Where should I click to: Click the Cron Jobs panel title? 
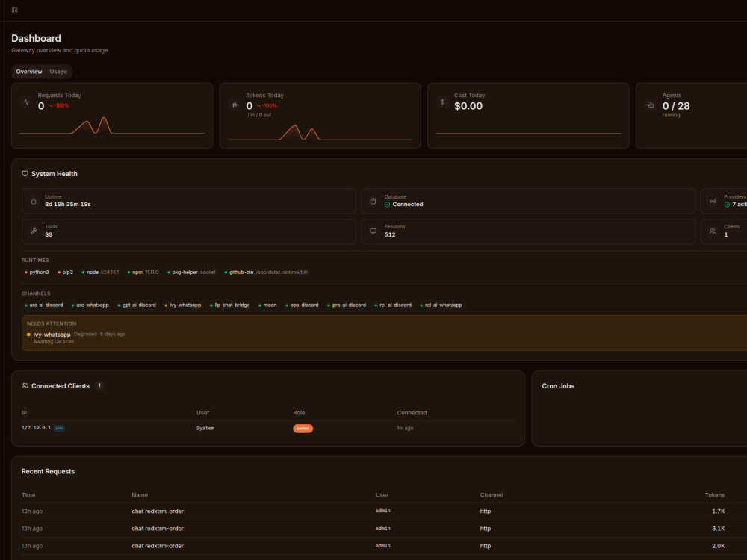(558, 386)
